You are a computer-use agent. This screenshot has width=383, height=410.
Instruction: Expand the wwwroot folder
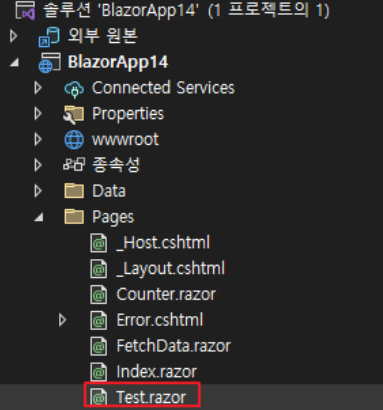38,140
